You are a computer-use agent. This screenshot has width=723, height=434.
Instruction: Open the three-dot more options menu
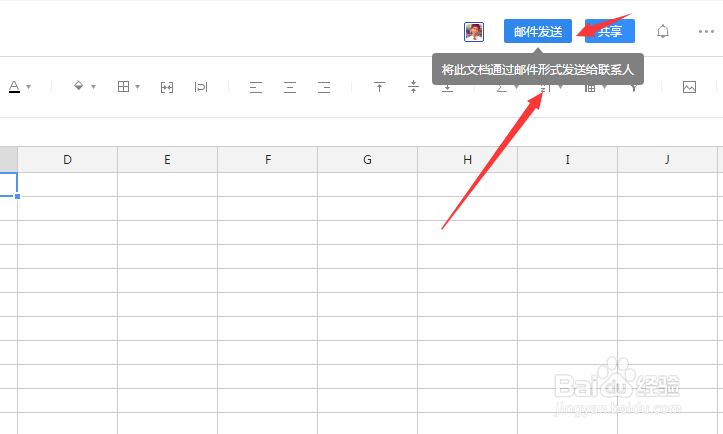tap(706, 32)
